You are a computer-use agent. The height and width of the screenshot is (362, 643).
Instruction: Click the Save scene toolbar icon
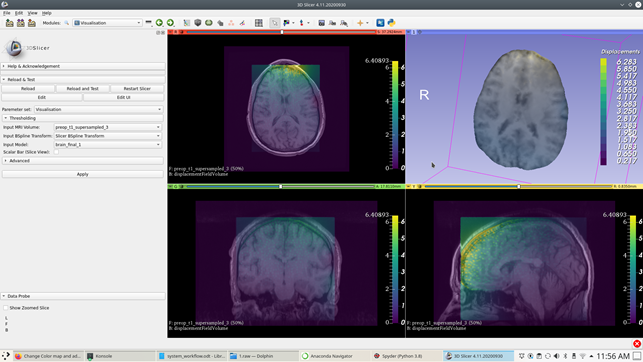click(x=32, y=23)
